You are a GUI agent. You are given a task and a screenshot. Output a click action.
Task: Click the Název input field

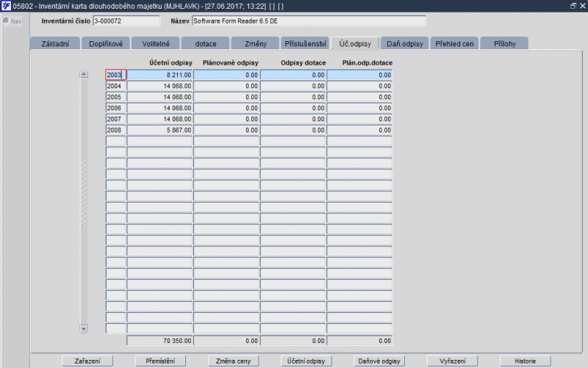tap(309, 21)
